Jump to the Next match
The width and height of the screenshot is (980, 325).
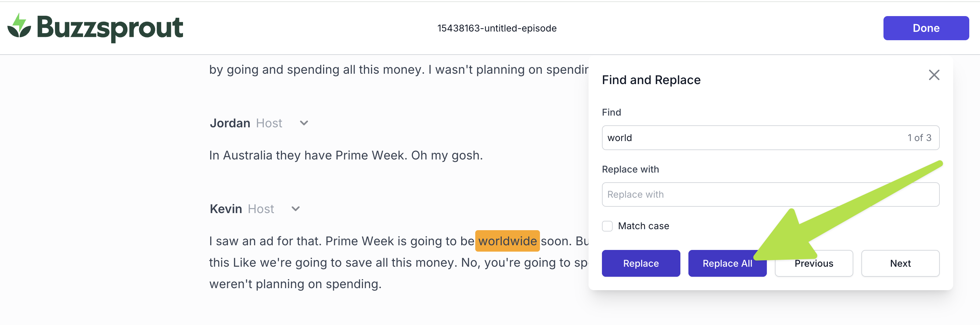(x=900, y=263)
